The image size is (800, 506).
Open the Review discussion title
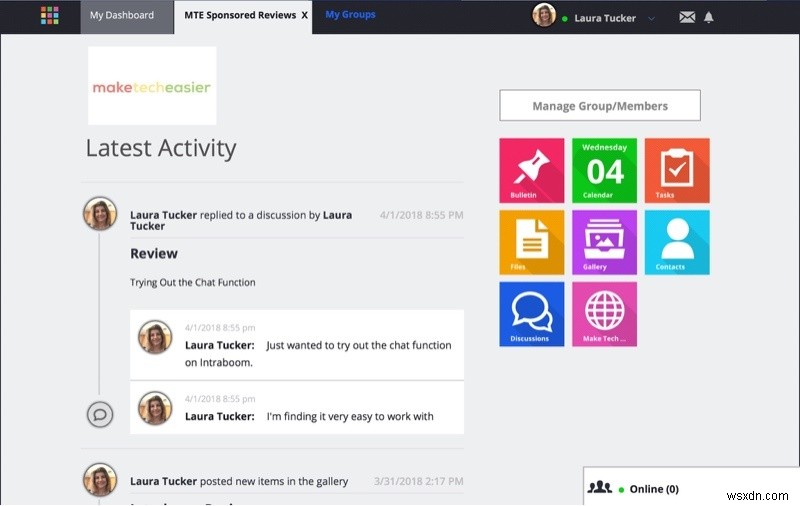pyautogui.click(x=154, y=254)
